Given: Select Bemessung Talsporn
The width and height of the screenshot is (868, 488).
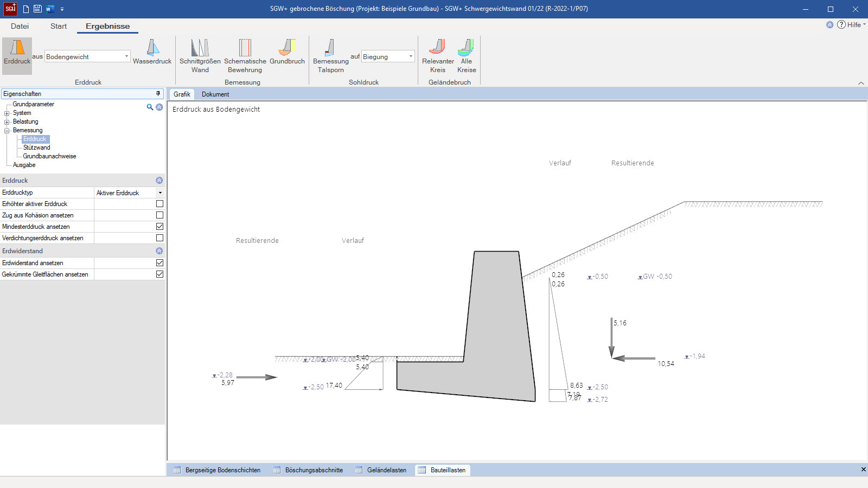Looking at the screenshot, I should point(330,56).
